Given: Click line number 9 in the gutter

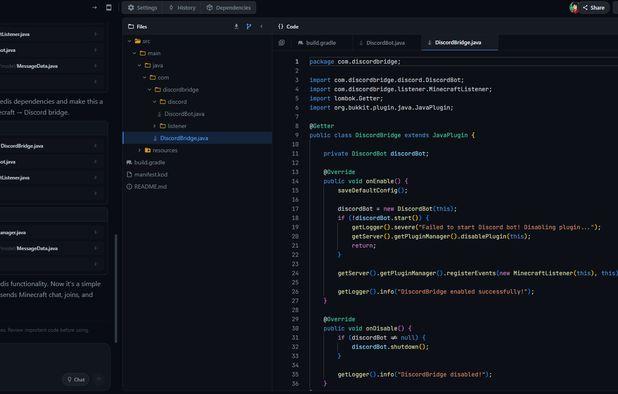Looking at the screenshot, I should [x=297, y=135].
